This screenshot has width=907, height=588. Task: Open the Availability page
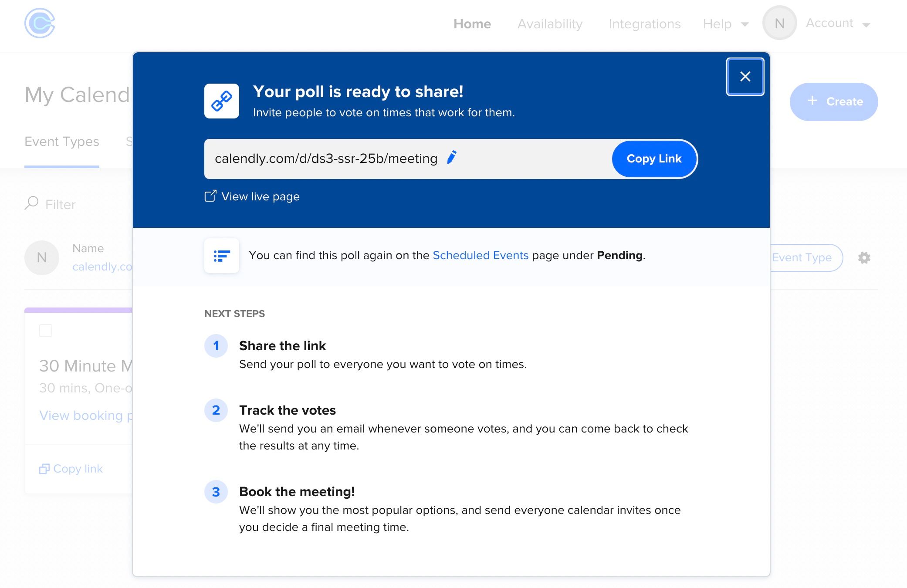550,24
